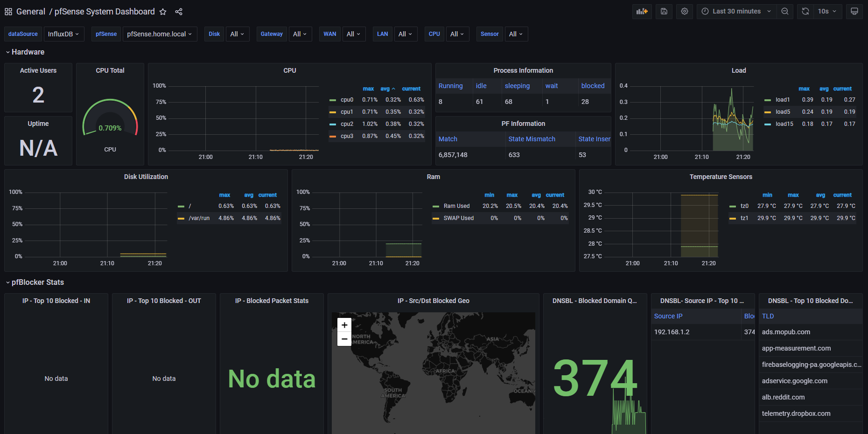
Task: Open the Active Users panel menu
Action: click(38, 70)
